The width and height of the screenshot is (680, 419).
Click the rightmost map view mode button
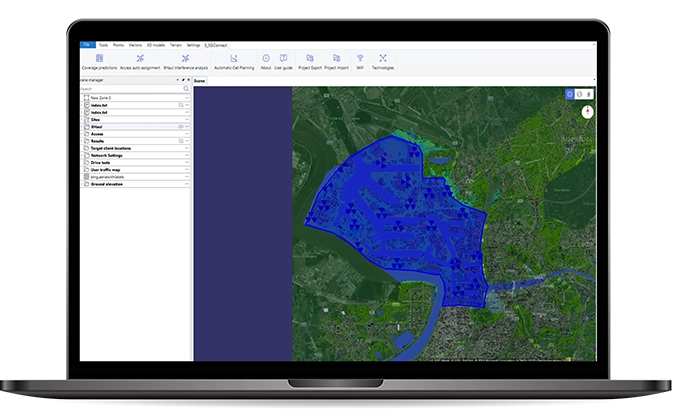click(x=588, y=94)
